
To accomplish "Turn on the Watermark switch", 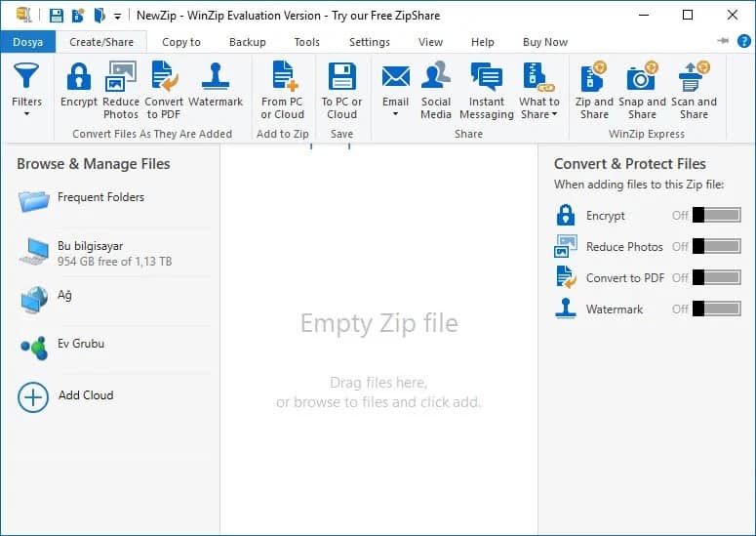I will coord(716,309).
